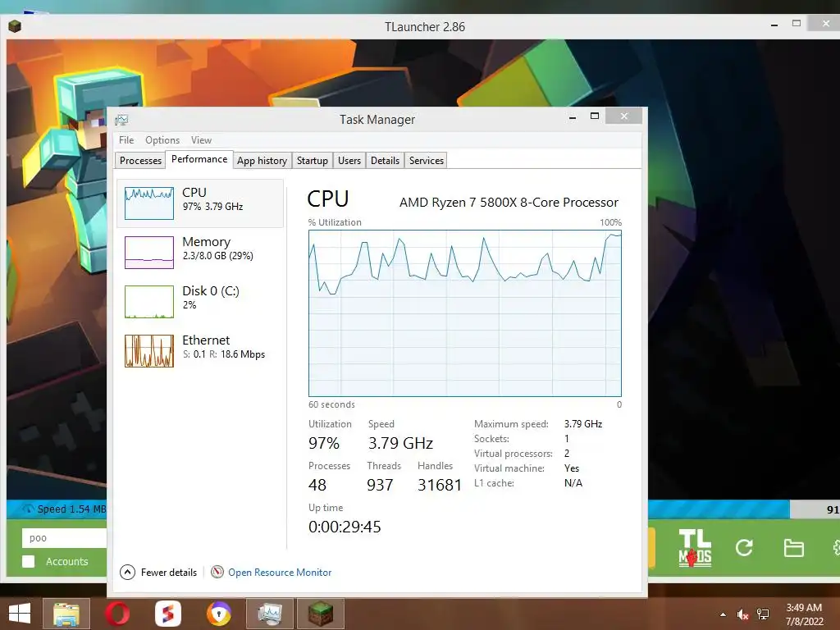Open TL Mods in TLauncher
Viewport: 840px width, 630px height.
(695, 548)
